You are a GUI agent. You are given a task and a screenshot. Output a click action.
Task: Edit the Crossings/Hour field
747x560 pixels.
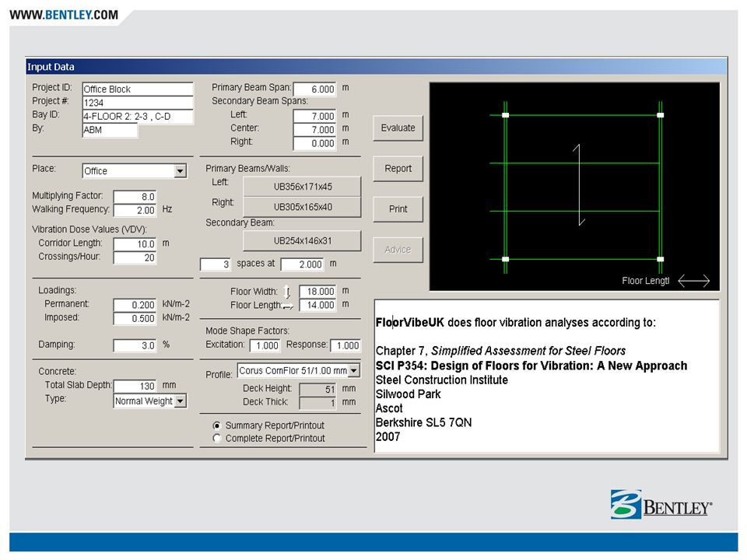[x=135, y=257]
